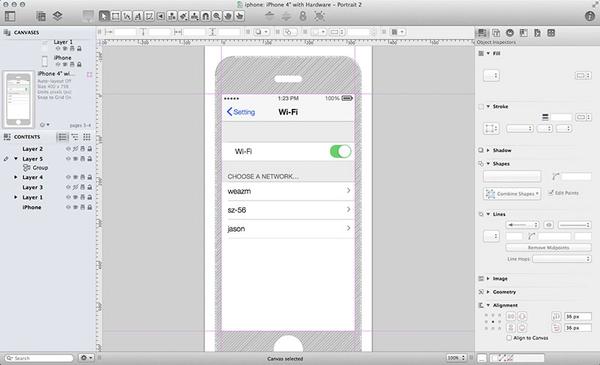Open the gear menu beside Search field
The height and width of the screenshot is (365, 600).
click(86, 358)
